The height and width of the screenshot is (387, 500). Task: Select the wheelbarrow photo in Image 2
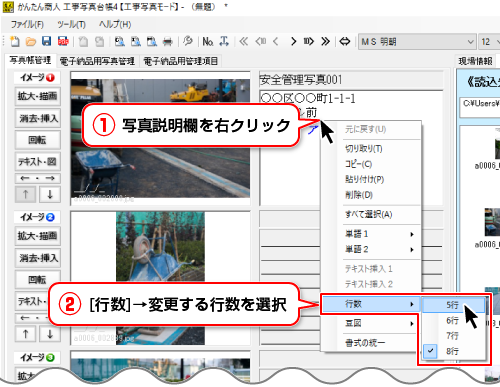click(x=160, y=278)
